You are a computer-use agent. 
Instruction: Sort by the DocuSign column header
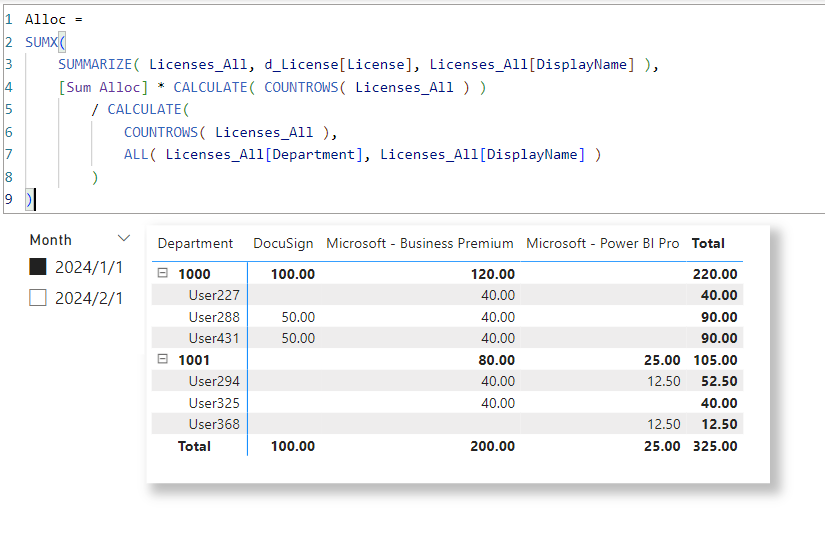tap(283, 243)
